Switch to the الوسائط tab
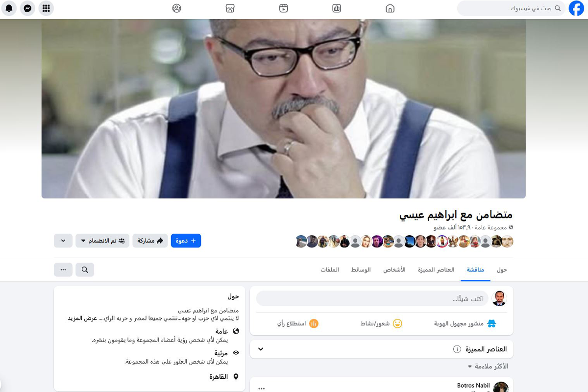 point(361,270)
